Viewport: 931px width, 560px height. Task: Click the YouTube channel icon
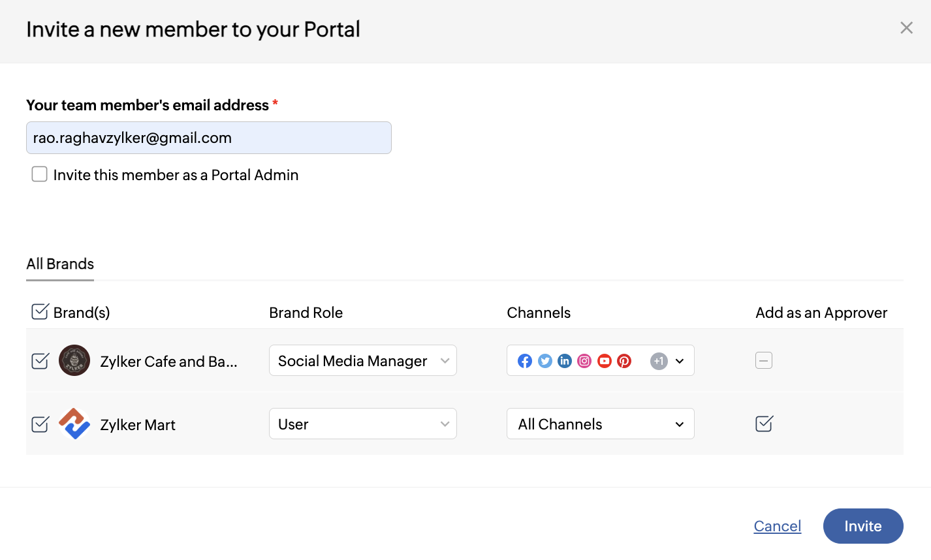coord(605,361)
